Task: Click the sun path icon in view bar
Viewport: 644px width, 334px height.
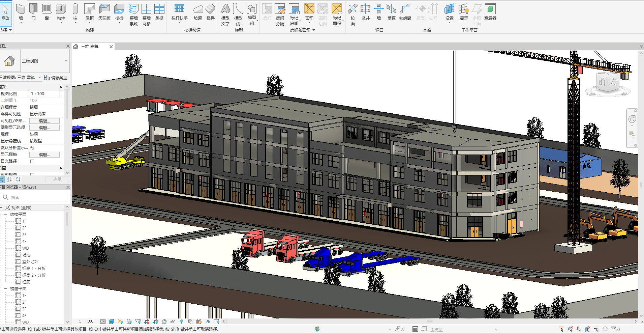Action: pyautogui.click(x=120, y=322)
